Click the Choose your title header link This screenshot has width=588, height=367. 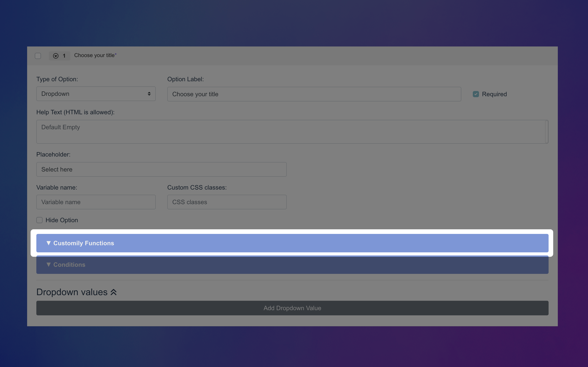click(95, 55)
